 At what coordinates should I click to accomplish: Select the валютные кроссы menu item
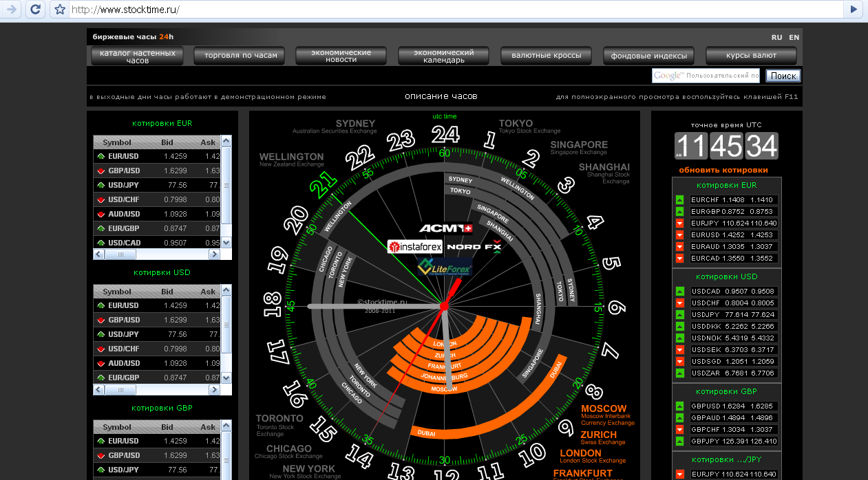coord(547,56)
